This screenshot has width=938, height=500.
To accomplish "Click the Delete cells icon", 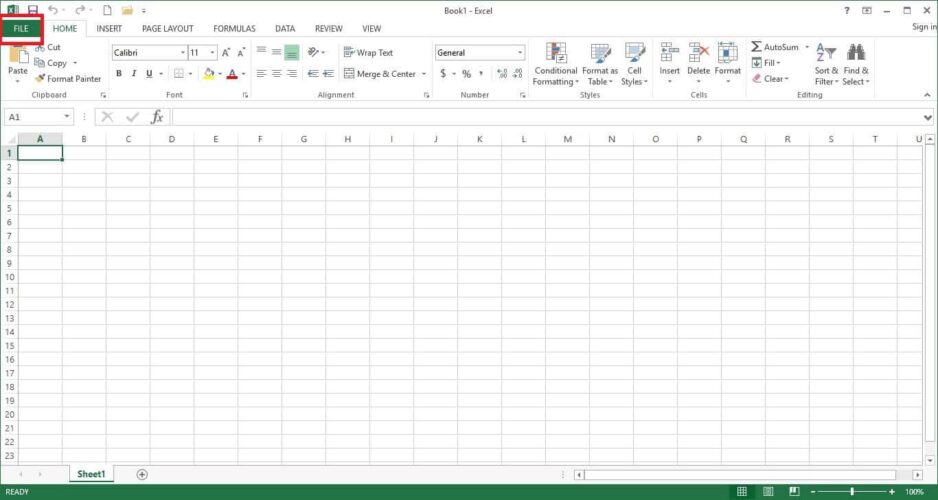I will [x=698, y=53].
